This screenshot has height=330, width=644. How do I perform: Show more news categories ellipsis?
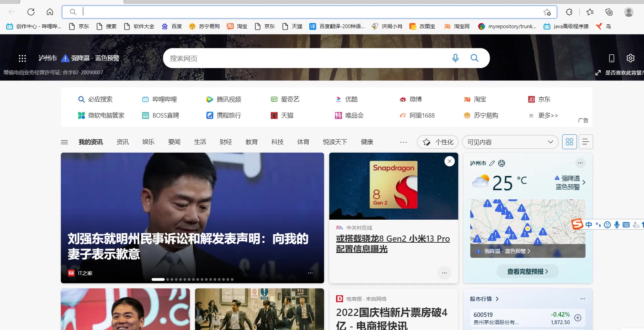pyautogui.click(x=404, y=142)
